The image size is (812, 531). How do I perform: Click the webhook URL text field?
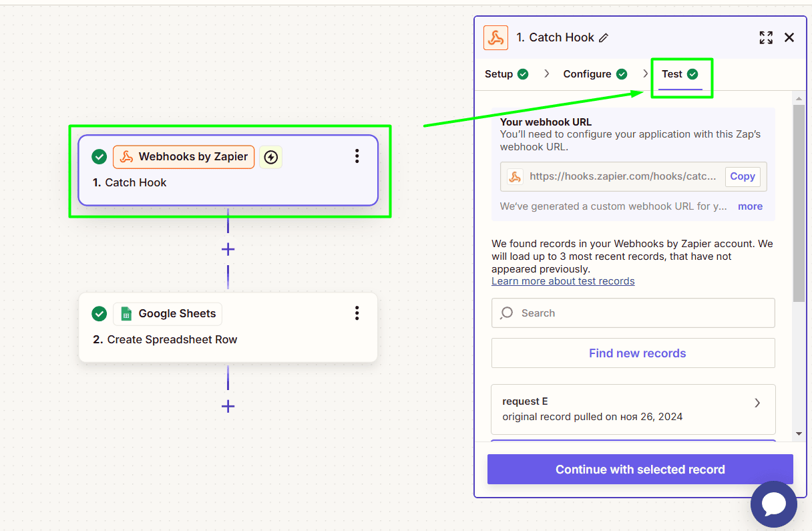point(633,176)
